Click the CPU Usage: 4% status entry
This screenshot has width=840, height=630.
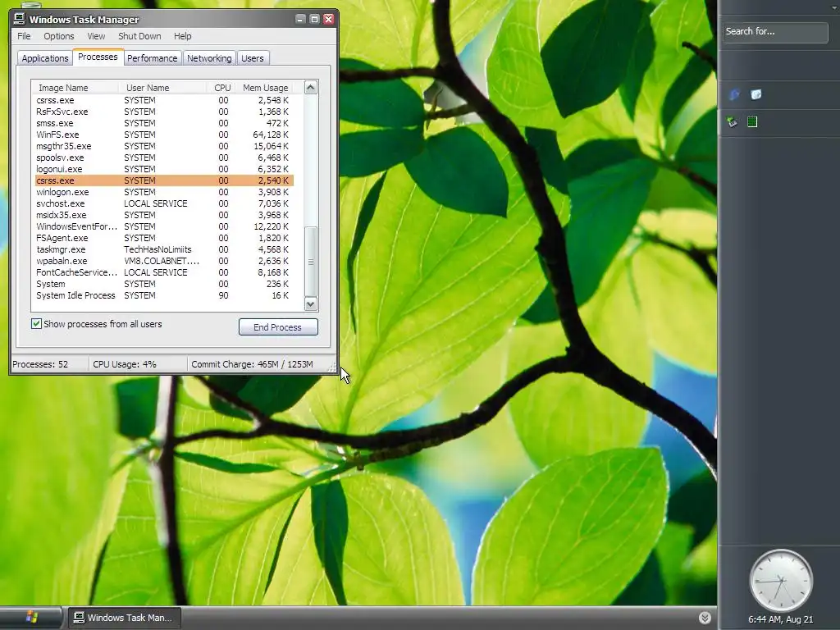point(125,364)
